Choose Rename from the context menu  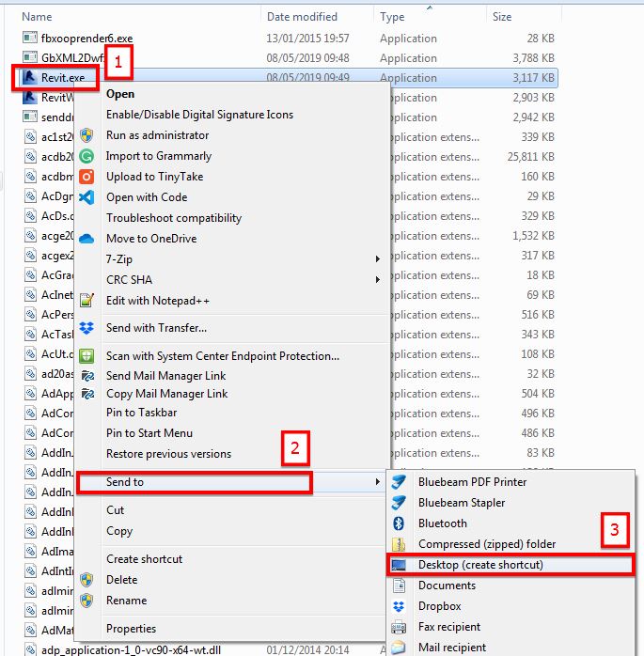pos(126,601)
